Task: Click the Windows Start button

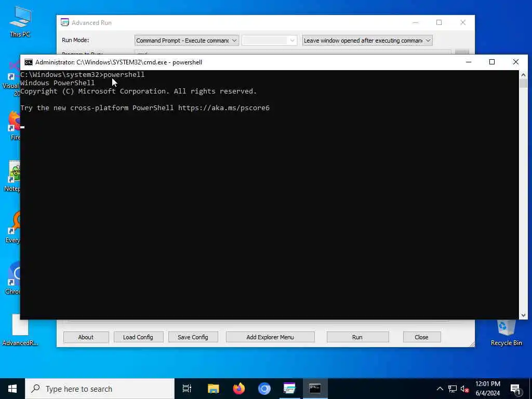Action: [12, 389]
